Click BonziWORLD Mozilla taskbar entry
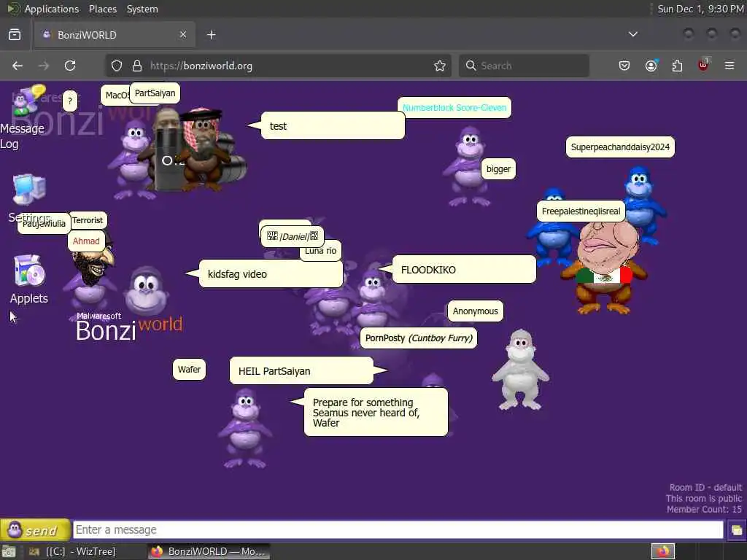This screenshot has height=560, width=747. 208,551
